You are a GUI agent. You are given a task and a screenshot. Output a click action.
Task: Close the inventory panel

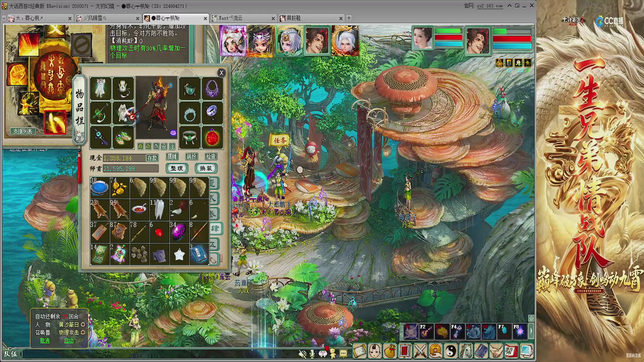(x=221, y=73)
